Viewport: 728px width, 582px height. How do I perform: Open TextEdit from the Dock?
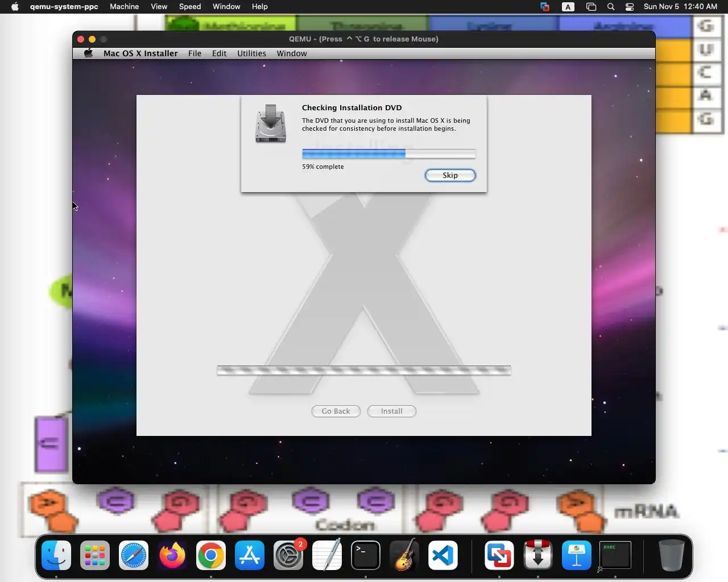point(327,555)
